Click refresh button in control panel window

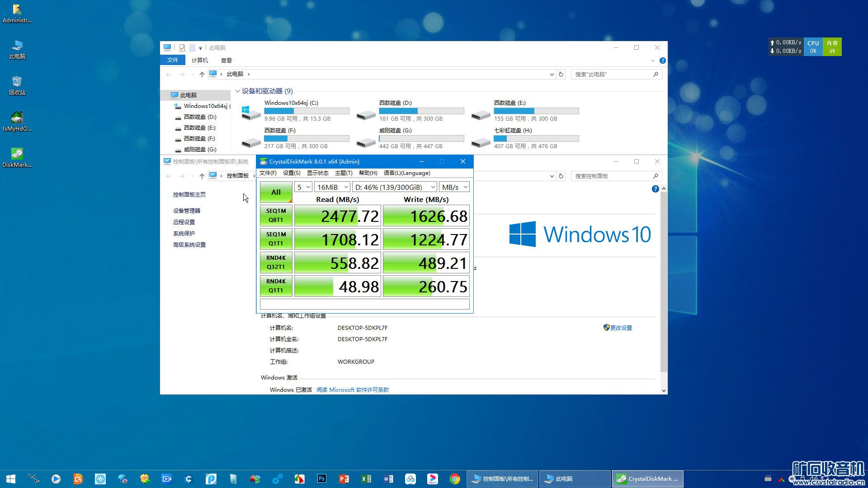pos(561,176)
